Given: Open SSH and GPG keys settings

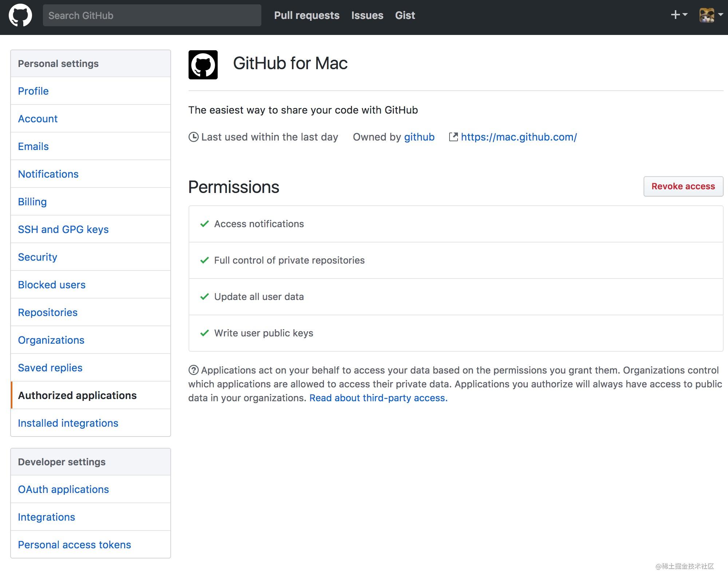Looking at the screenshot, I should click(63, 229).
